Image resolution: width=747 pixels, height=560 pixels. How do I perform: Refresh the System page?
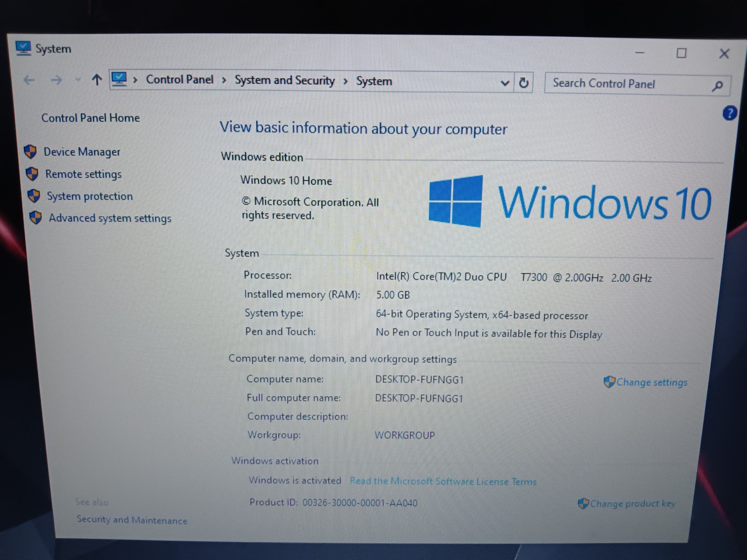(x=524, y=83)
